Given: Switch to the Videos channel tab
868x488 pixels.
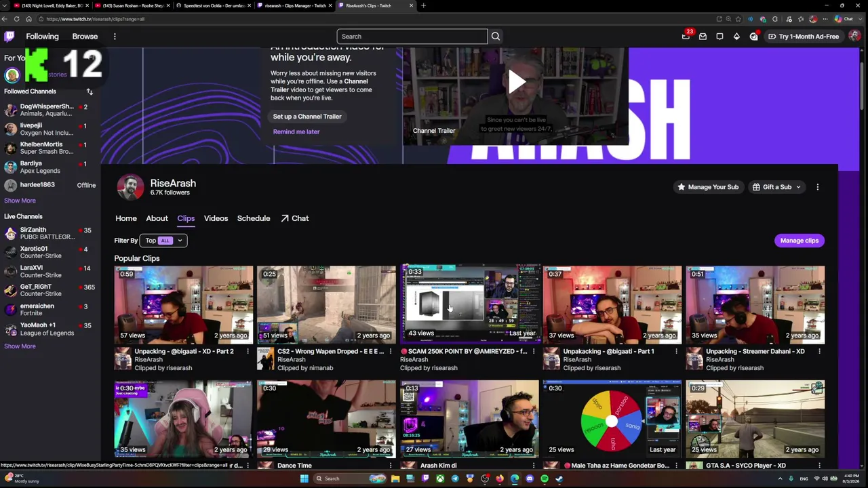Looking at the screenshot, I should [216, 218].
